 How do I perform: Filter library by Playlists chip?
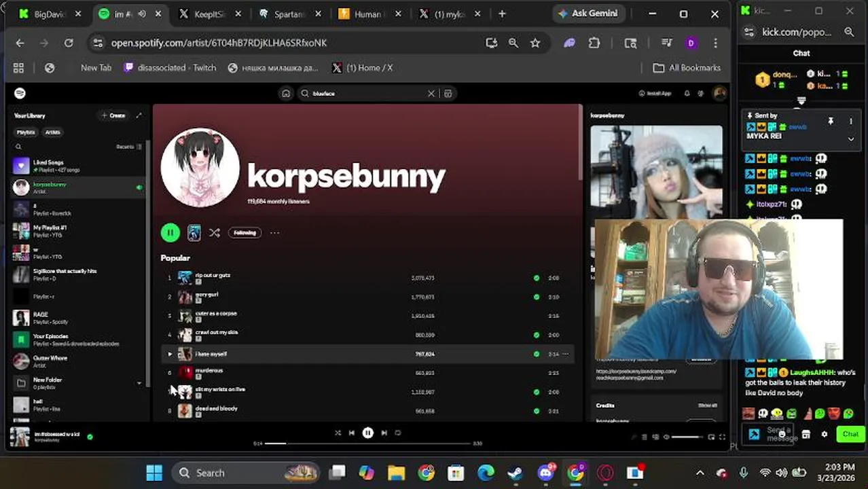click(26, 132)
